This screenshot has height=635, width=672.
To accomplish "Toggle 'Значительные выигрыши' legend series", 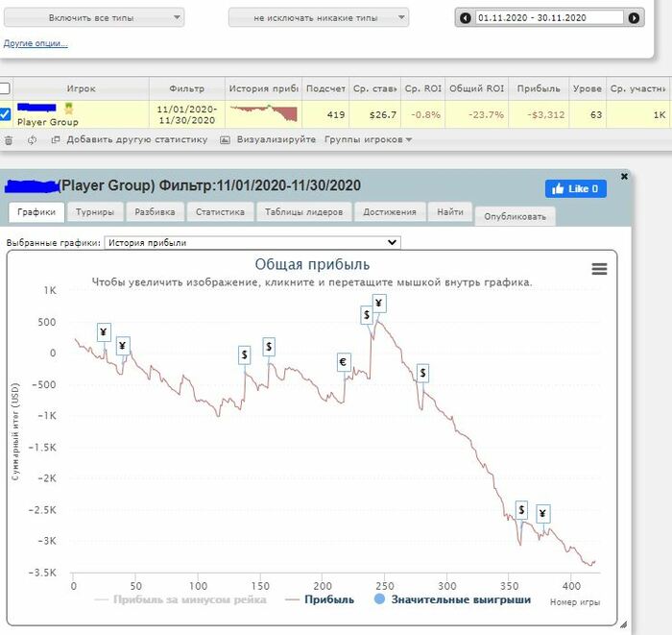I will 452,599.
